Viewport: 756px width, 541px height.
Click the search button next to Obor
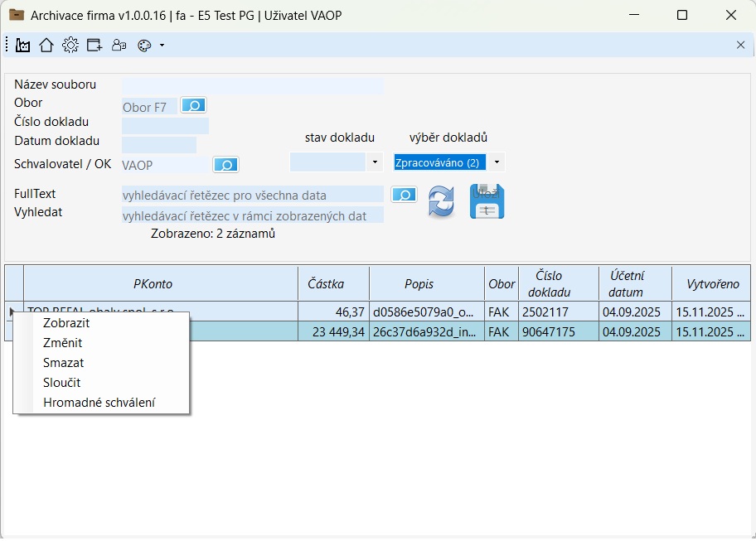coord(193,106)
